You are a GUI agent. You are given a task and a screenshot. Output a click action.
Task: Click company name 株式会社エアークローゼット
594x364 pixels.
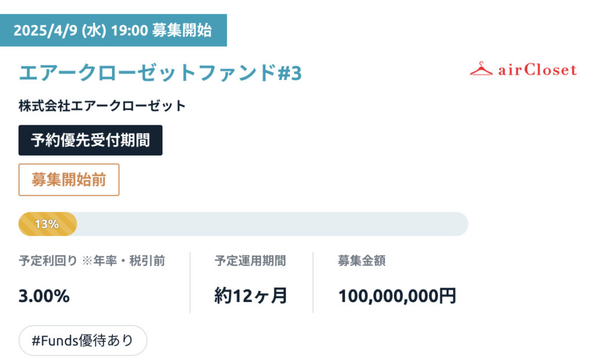pyautogui.click(x=102, y=105)
